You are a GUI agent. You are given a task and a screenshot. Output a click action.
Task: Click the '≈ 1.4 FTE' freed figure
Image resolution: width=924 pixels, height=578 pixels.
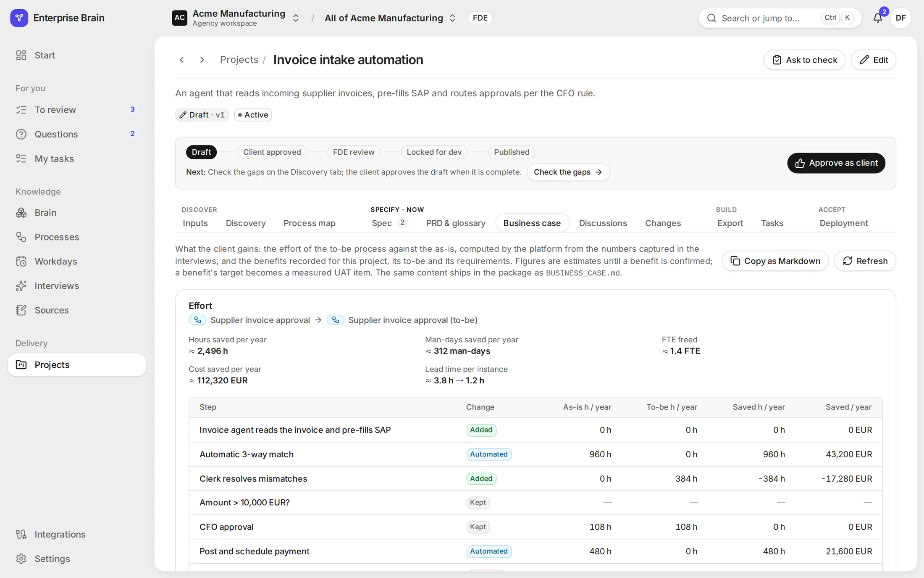[x=681, y=351]
